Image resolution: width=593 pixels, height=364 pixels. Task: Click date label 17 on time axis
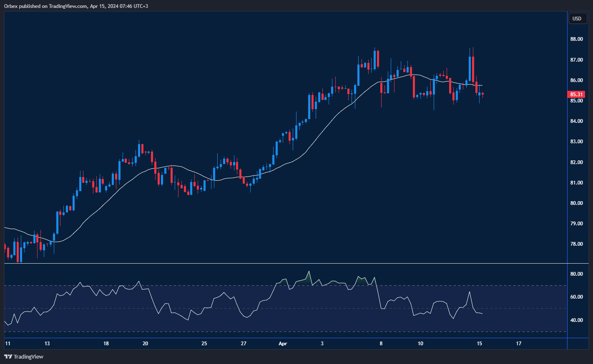(519, 344)
